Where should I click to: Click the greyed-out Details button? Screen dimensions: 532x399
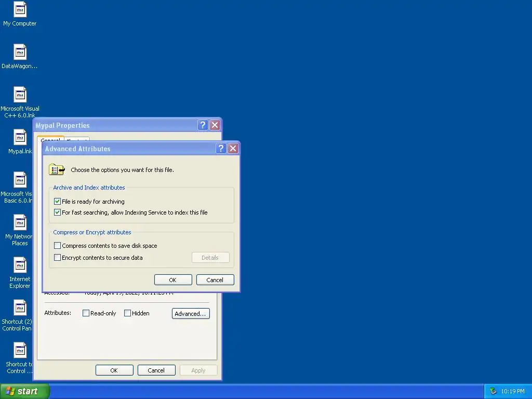210,258
